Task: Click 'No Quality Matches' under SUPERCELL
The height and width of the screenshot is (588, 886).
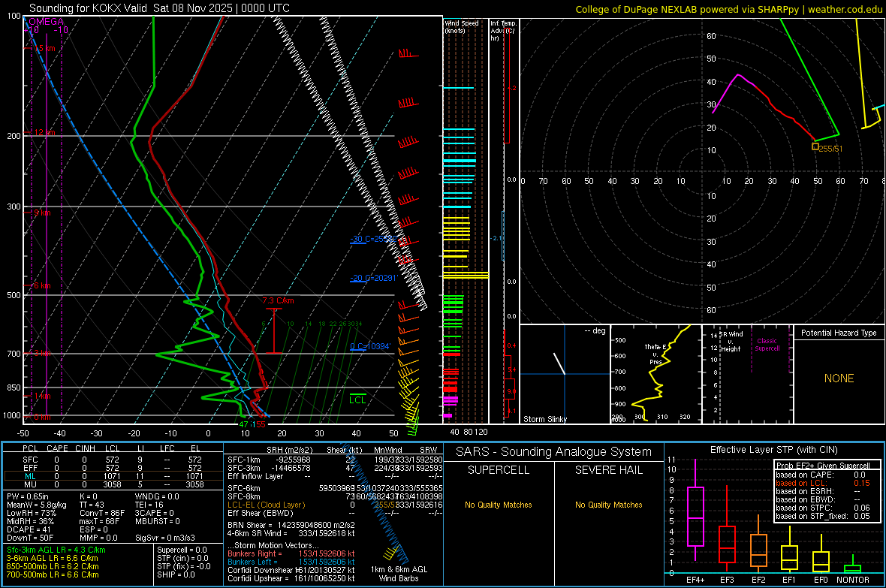Action: (499, 505)
